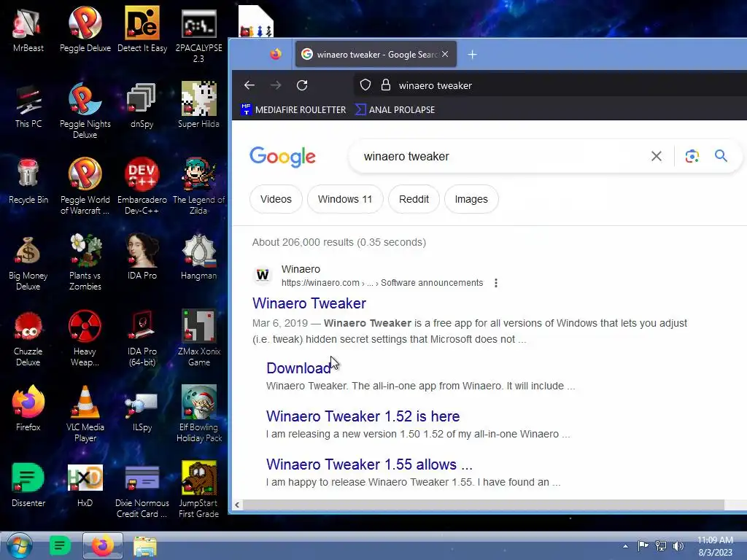Filter results by Windows 11
This screenshot has height=560, width=747.
click(x=345, y=199)
